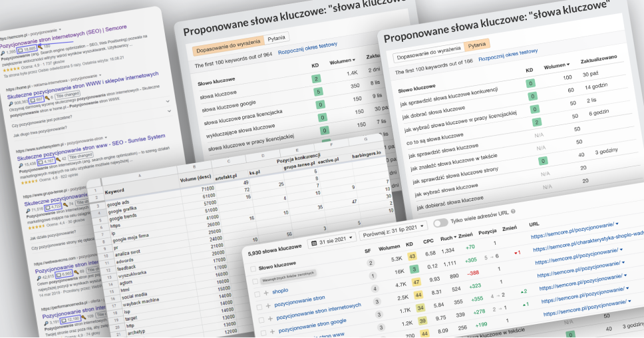Click the KD badge '47' in the 4.7K row

tap(416, 282)
